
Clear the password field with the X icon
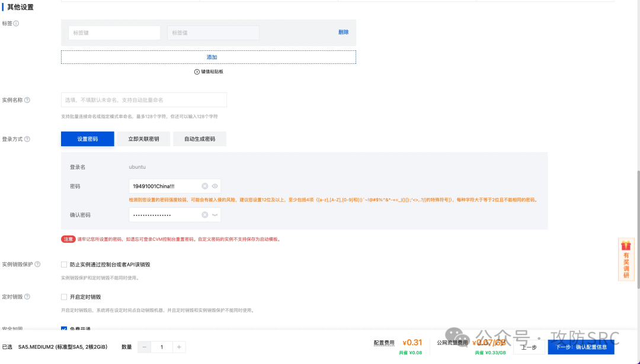pyautogui.click(x=206, y=186)
